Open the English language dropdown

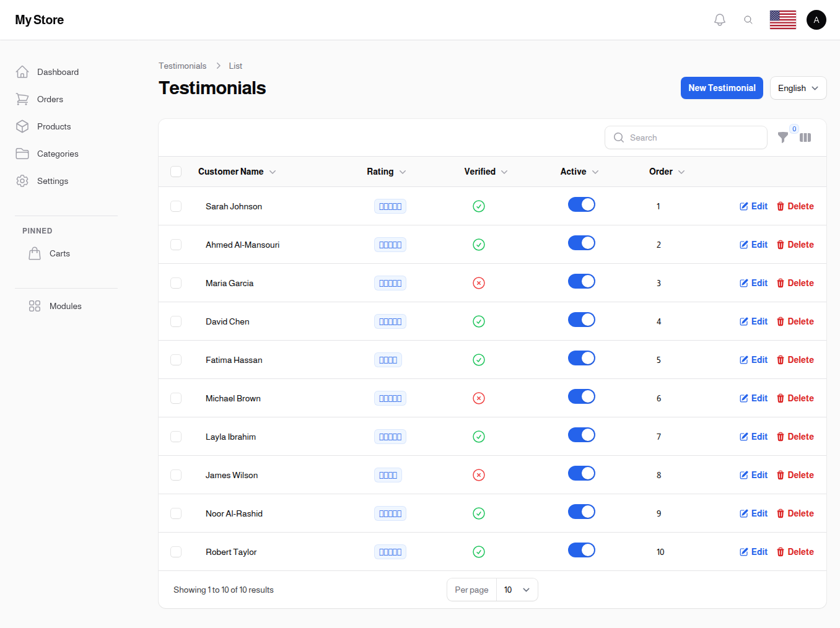coord(798,88)
